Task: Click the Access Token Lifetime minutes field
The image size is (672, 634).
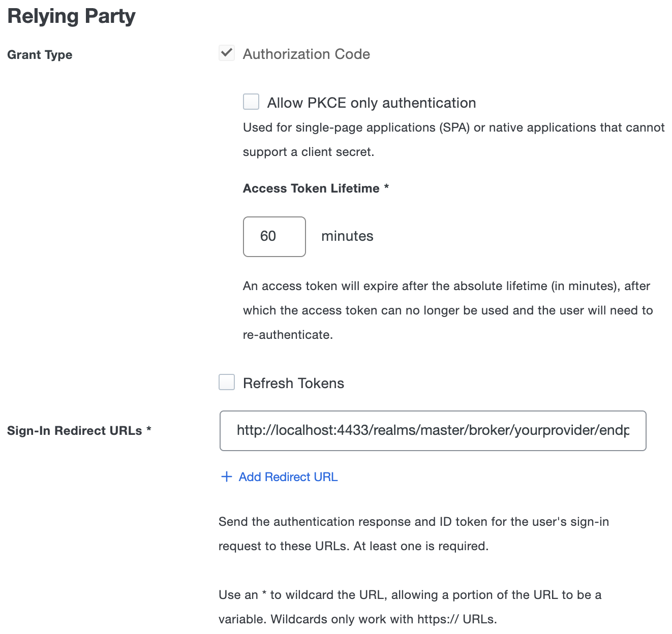Action: 274,236
